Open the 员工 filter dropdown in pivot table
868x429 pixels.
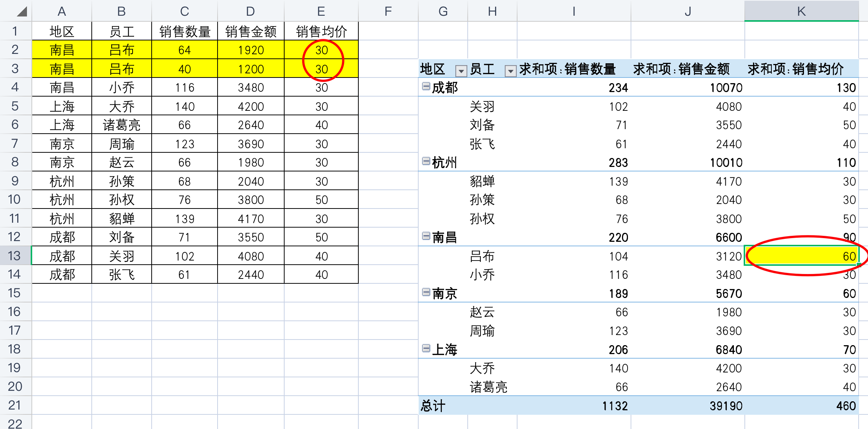click(x=510, y=70)
